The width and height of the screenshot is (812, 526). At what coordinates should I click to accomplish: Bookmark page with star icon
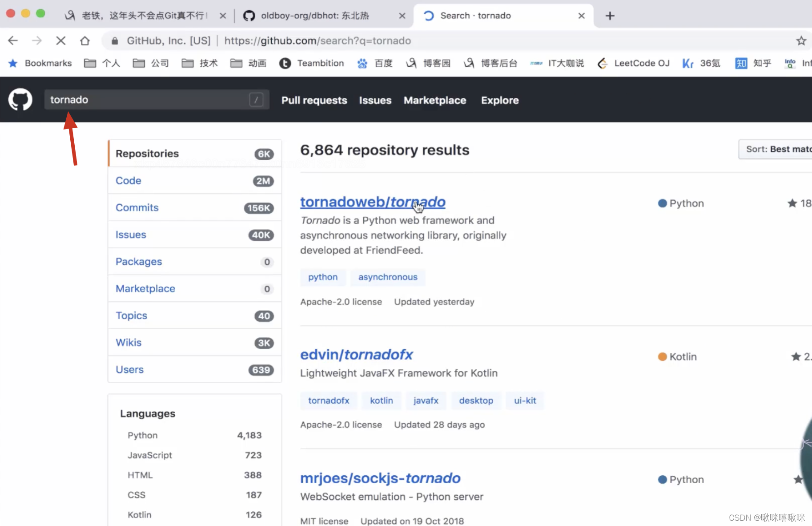pos(801,41)
